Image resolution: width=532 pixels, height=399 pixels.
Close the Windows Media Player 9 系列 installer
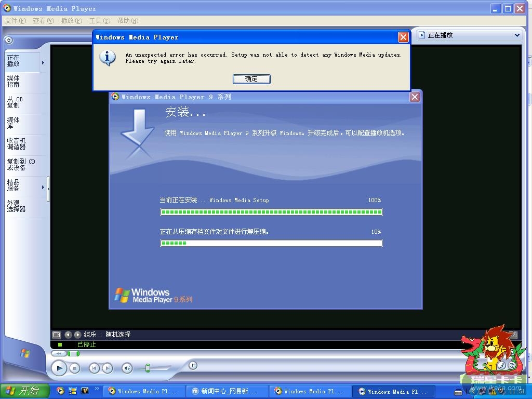point(415,97)
